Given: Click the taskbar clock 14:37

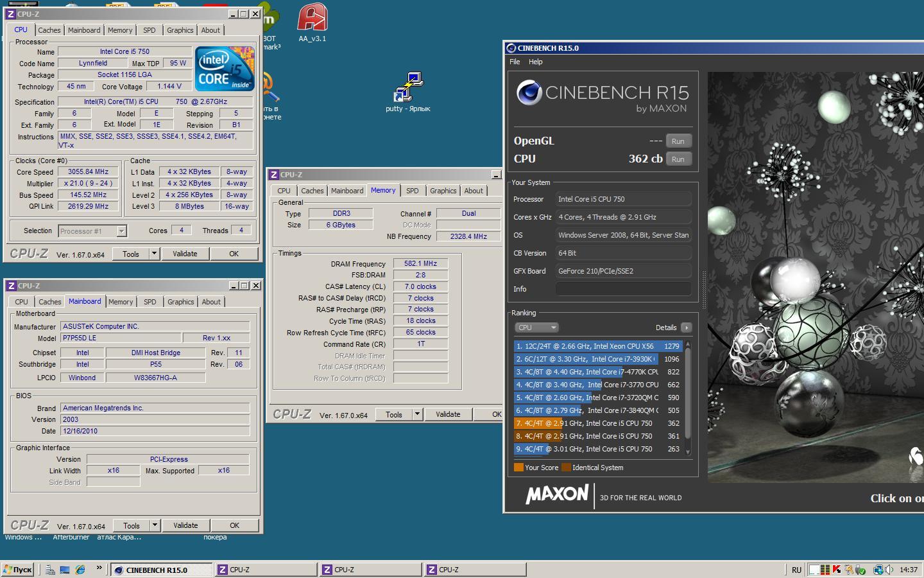Looking at the screenshot, I should (909, 570).
